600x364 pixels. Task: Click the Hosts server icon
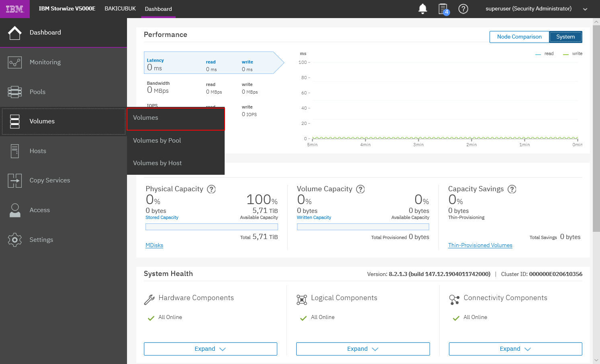(x=15, y=151)
